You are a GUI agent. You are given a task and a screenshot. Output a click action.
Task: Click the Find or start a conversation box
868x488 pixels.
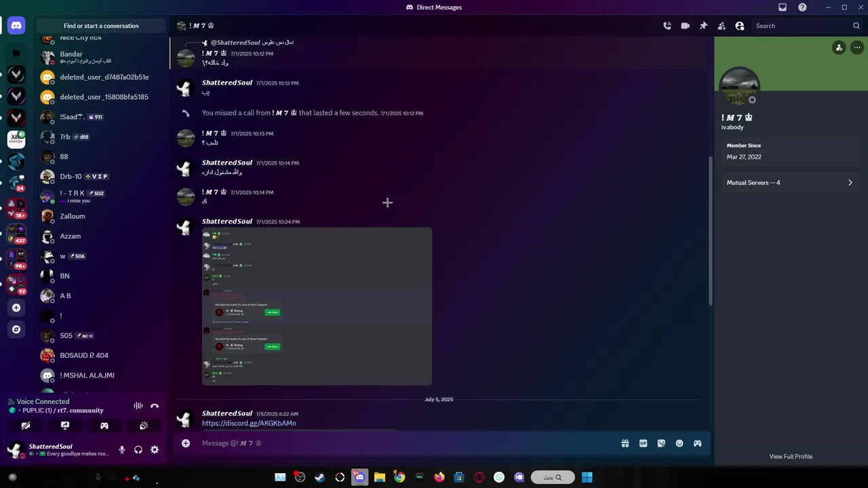tap(101, 26)
